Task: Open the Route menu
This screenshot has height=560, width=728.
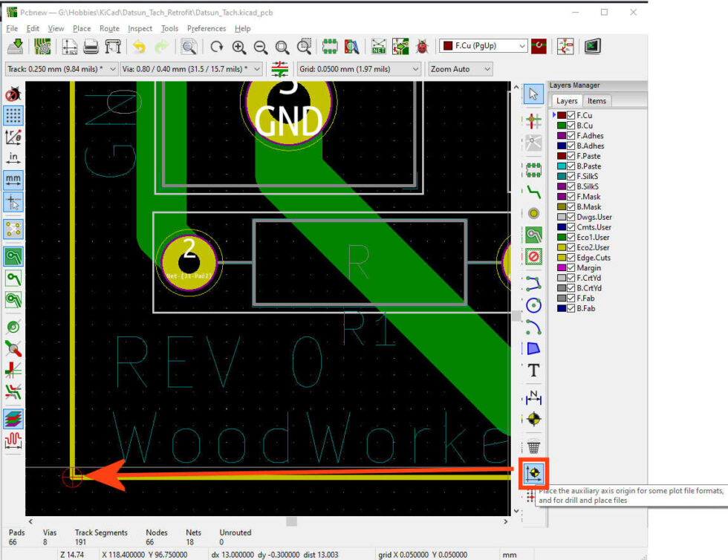Action: [x=109, y=28]
